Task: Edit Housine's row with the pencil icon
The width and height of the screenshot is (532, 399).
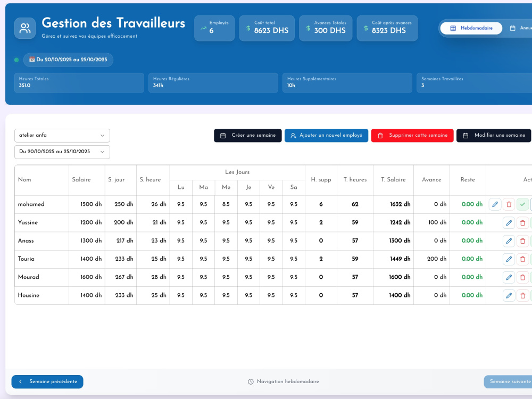Action: click(x=509, y=295)
